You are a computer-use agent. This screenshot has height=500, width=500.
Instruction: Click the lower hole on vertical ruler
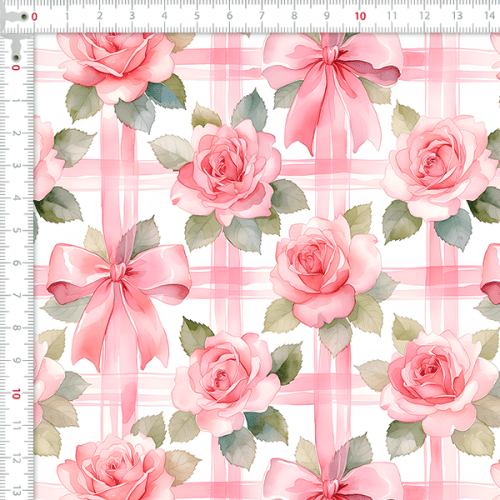point(16,58)
